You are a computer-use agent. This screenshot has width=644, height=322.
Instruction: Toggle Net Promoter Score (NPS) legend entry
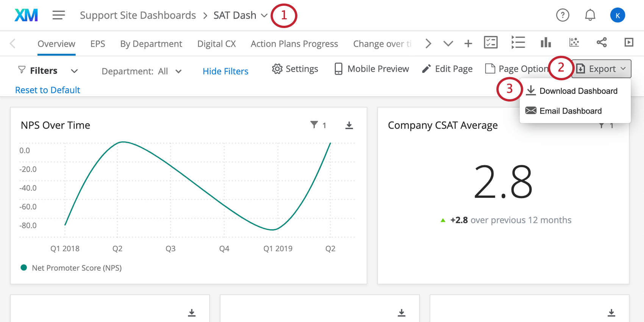click(71, 267)
